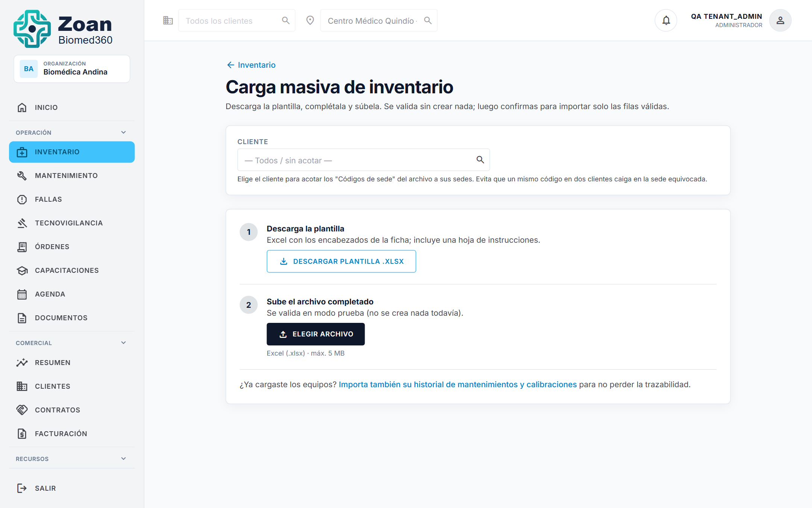Open the Biomédica Andina organization switcher
The height and width of the screenshot is (508, 812).
pyautogui.click(x=72, y=69)
